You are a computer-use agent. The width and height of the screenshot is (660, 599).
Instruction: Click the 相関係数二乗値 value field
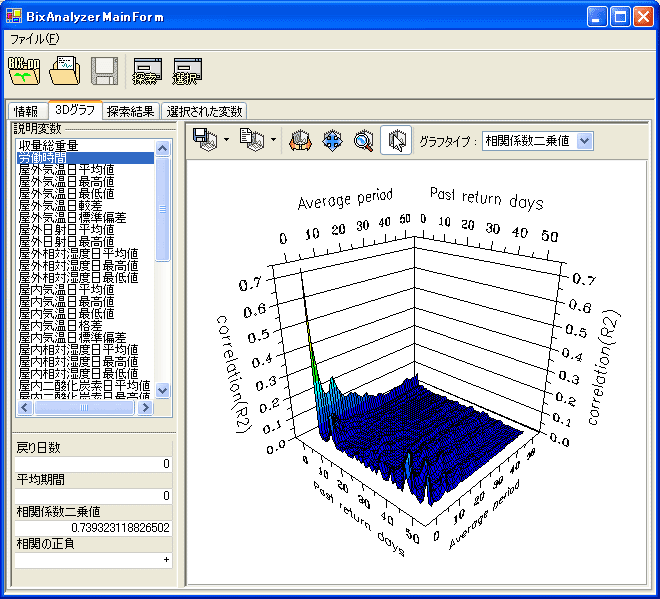click(x=93, y=527)
